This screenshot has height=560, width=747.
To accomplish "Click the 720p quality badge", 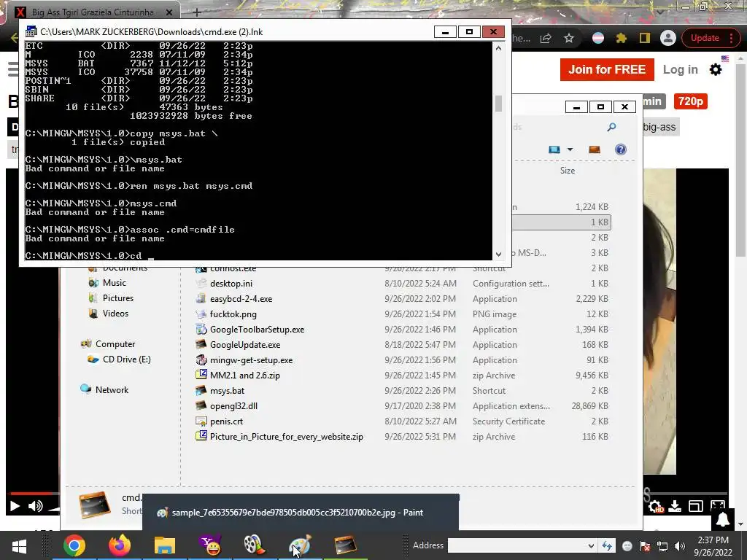I will [690, 101].
